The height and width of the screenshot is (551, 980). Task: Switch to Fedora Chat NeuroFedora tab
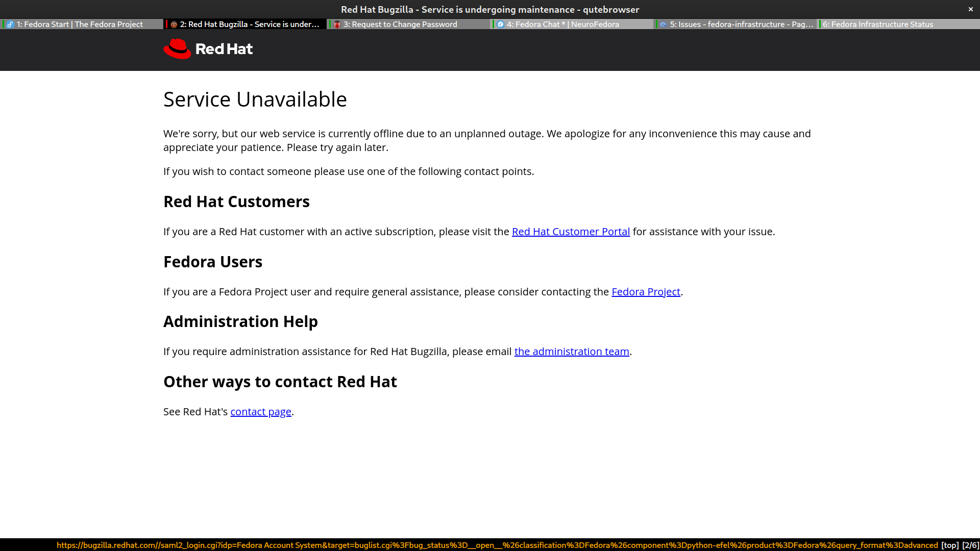572,24
